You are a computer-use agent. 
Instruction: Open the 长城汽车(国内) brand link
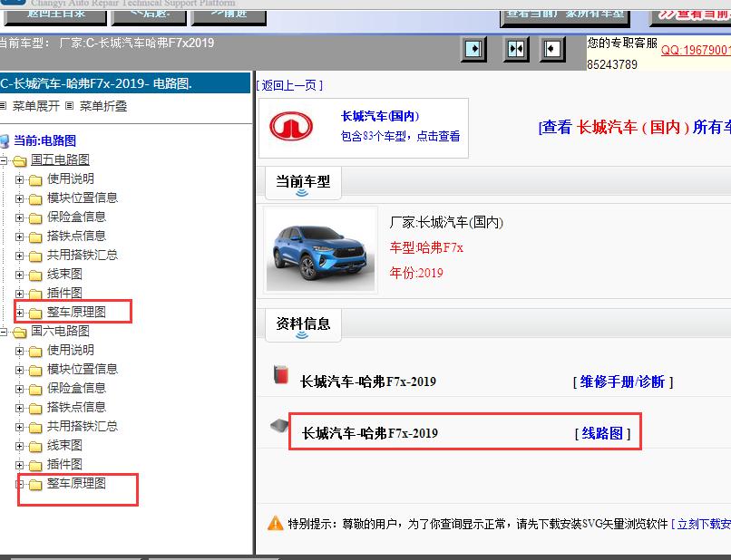pyautogui.click(x=380, y=116)
